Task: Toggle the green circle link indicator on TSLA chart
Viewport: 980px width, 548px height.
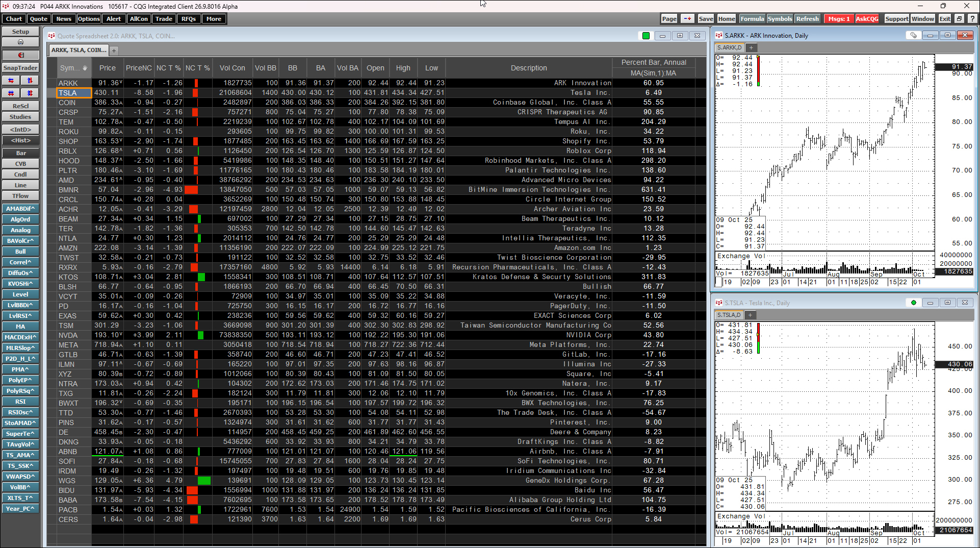Action: point(914,303)
